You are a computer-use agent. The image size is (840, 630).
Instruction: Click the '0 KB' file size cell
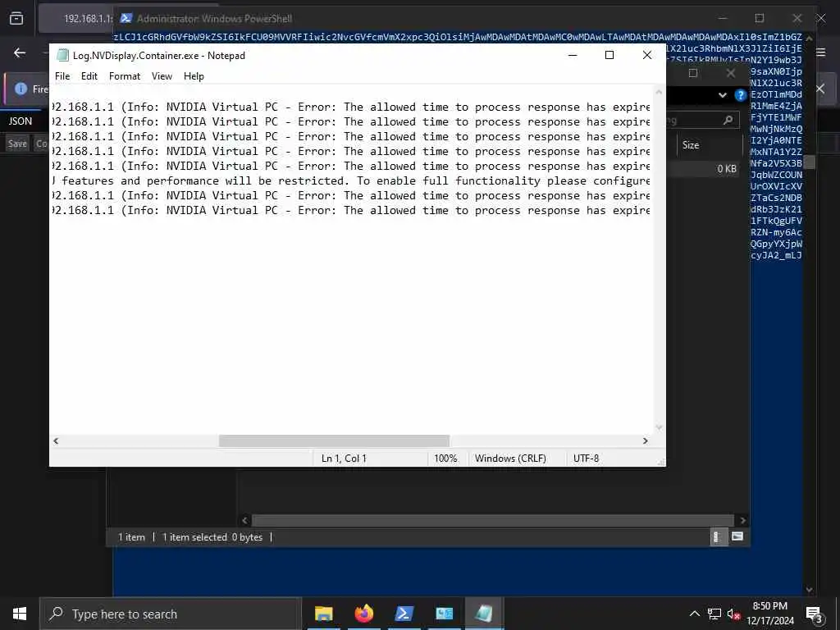point(727,169)
